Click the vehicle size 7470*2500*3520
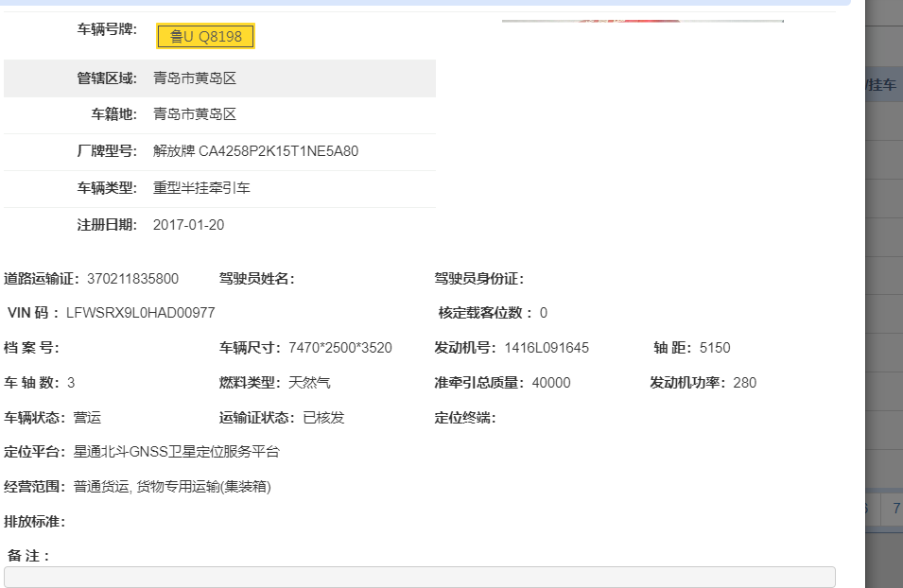The image size is (903, 588). pyautogui.click(x=340, y=348)
